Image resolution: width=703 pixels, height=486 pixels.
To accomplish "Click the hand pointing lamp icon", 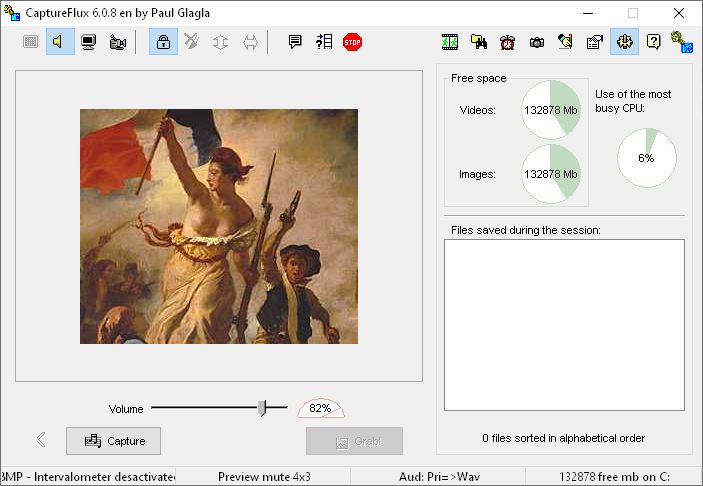I will click(566, 42).
